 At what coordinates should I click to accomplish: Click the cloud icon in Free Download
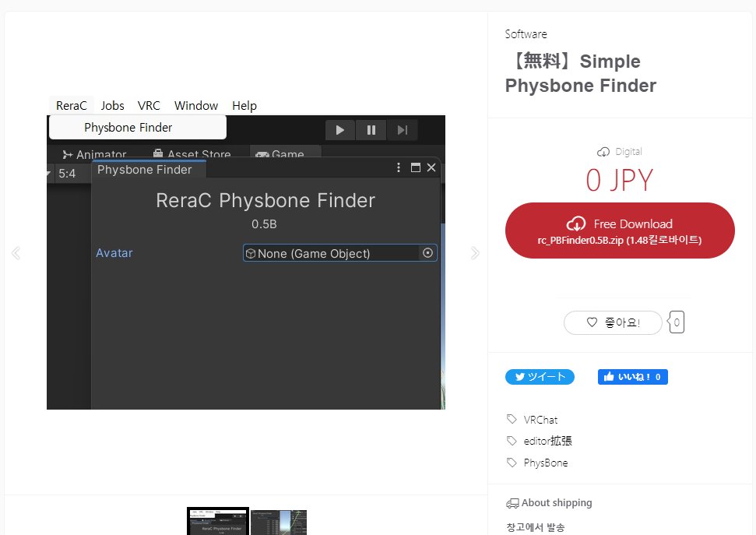[575, 224]
